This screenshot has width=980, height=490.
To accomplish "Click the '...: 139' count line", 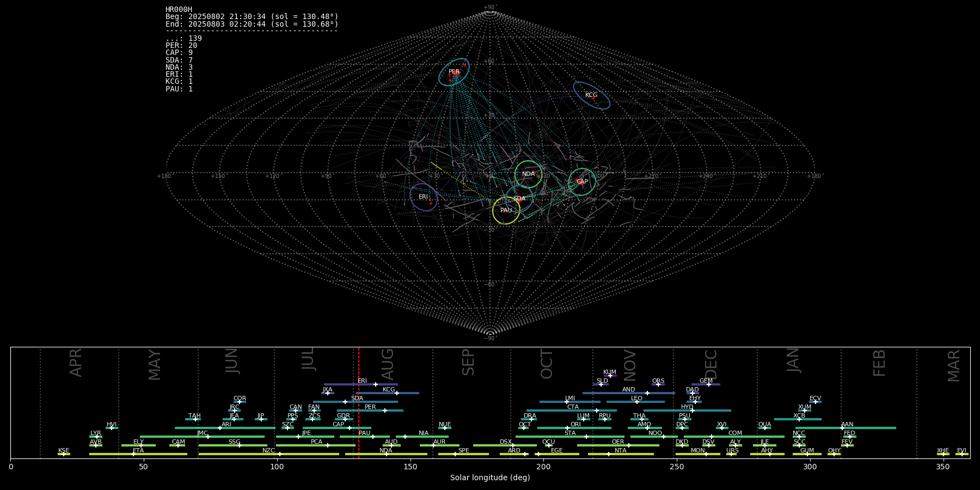I will point(183,39).
